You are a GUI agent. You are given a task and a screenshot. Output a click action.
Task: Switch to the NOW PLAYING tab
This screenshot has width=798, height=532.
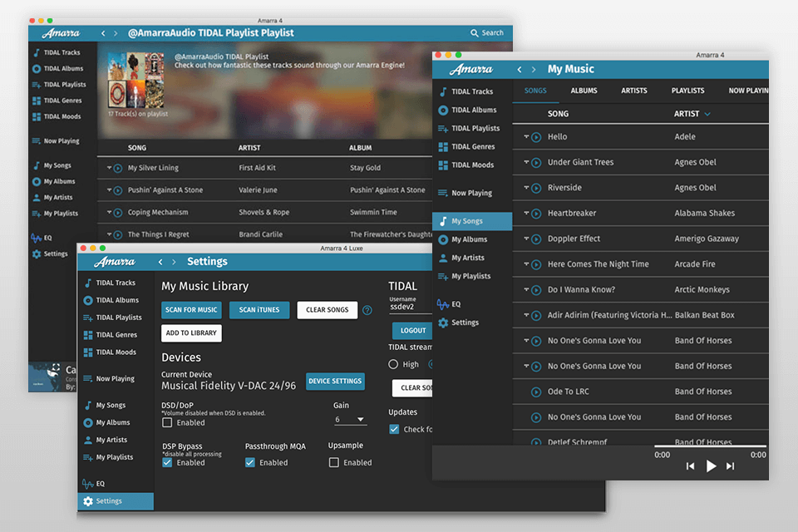tap(748, 91)
